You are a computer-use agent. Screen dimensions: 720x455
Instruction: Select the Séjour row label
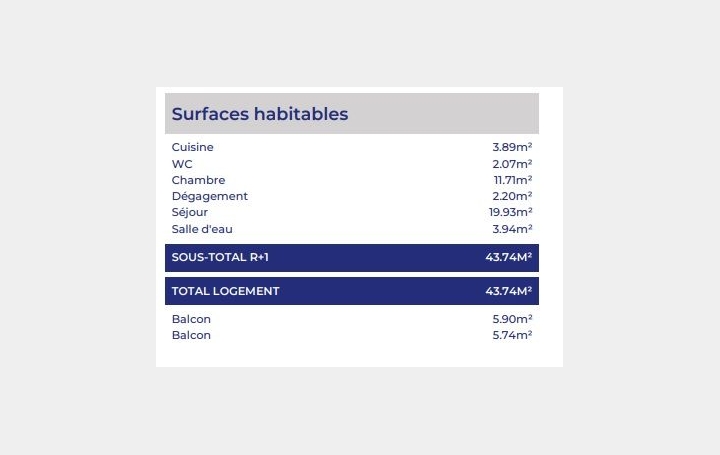pos(190,212)
